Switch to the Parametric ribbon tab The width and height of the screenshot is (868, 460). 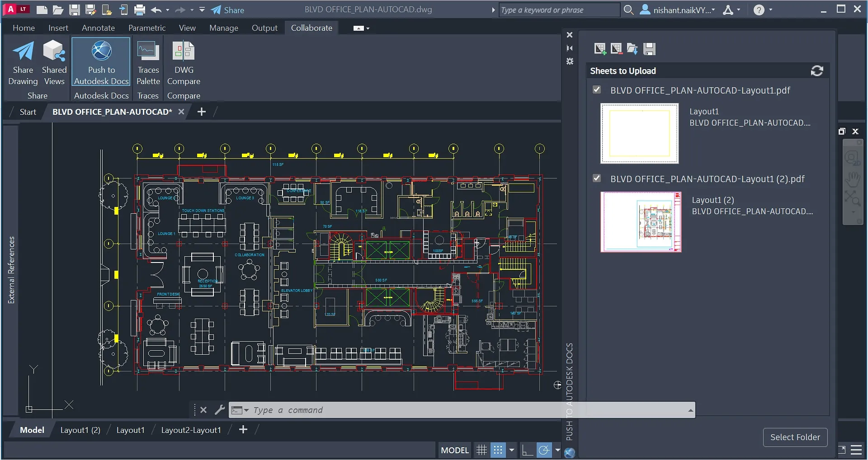pyautogui.click(x=146, y=28)
